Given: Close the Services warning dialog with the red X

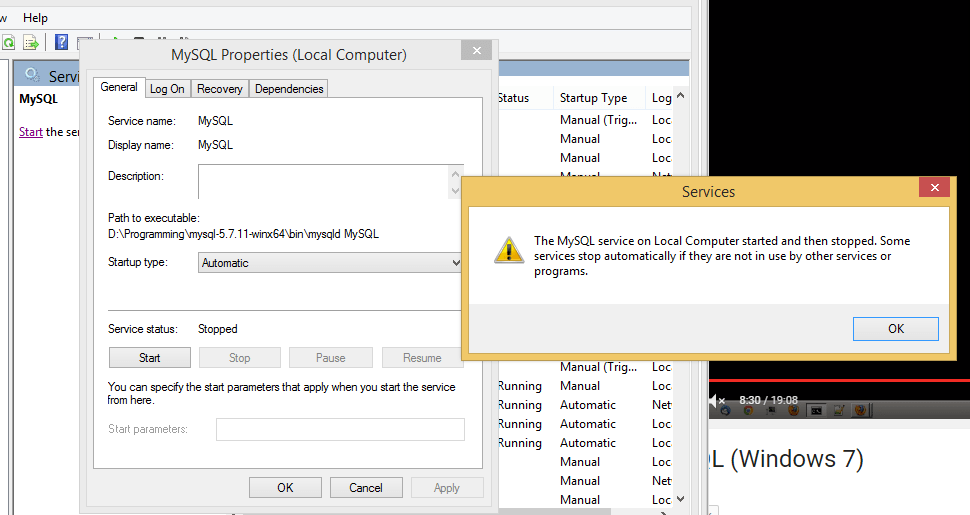Looking at the screenshot, I should [934, 187].
